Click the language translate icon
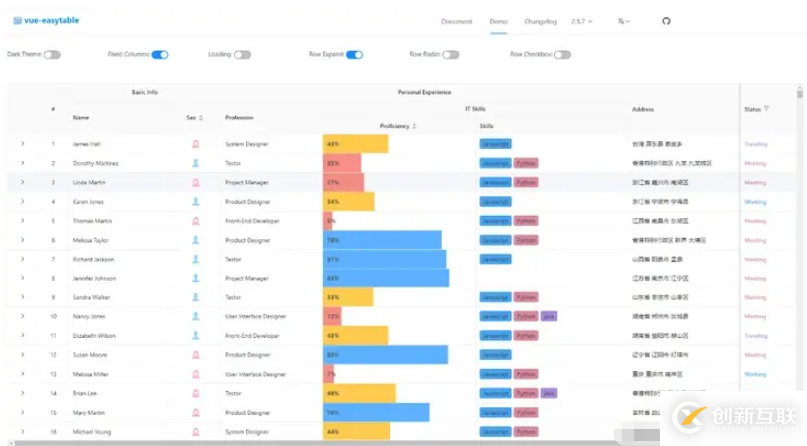Image resolution: width=807 pixels, height=446 pixels. click(x=621, y=21)
